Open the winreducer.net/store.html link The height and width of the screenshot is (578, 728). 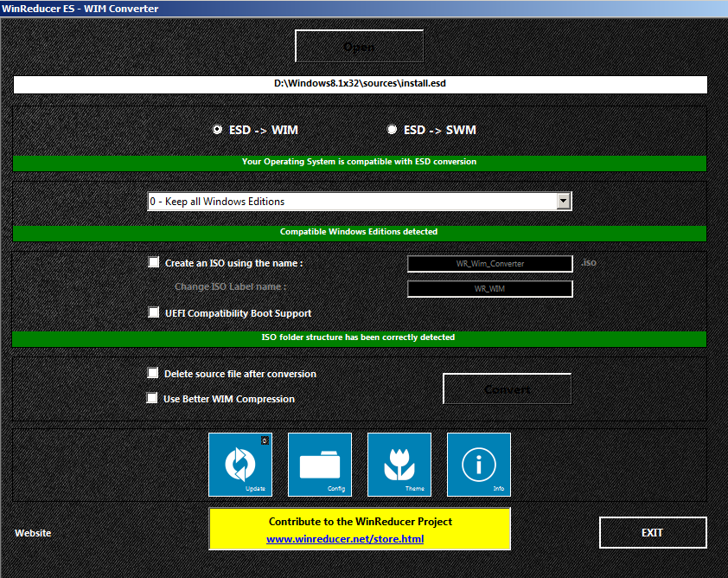pos(345,539)
